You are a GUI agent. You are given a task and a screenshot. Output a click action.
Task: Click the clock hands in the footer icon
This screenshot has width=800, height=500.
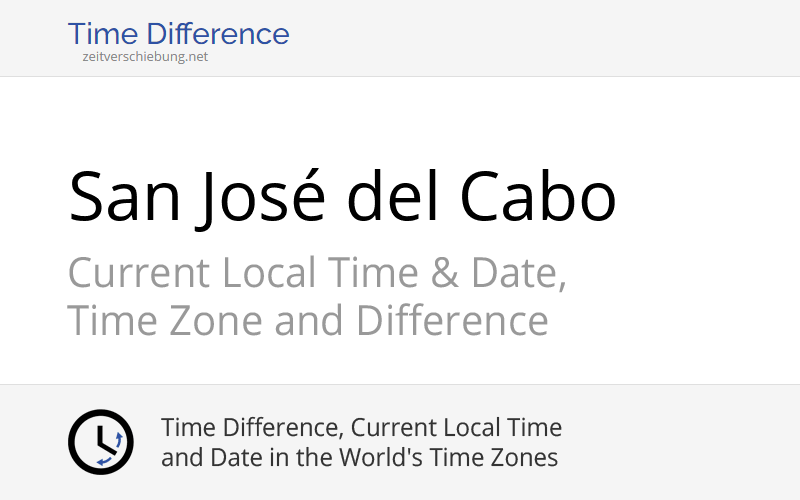(x=106, y=439)
